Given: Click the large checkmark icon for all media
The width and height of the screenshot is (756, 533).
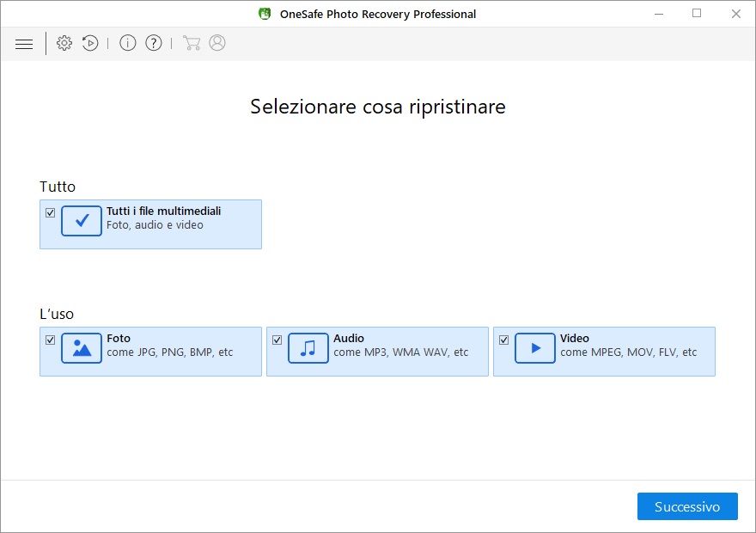Looking at the screenshot, I should coord(82,220).
